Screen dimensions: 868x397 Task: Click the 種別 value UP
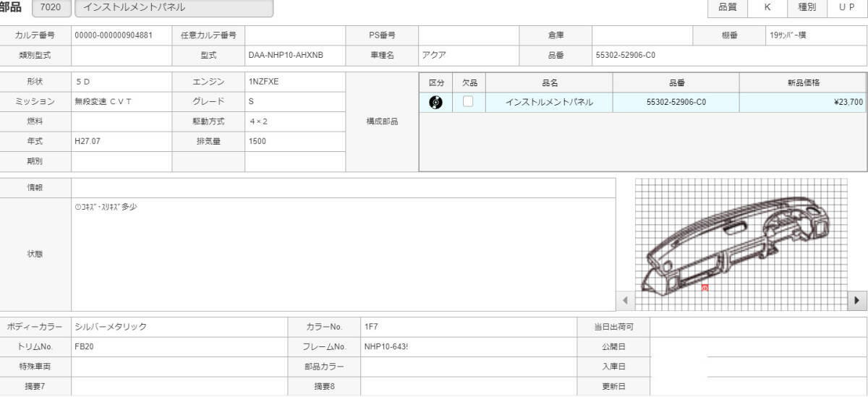click(847, 7)
